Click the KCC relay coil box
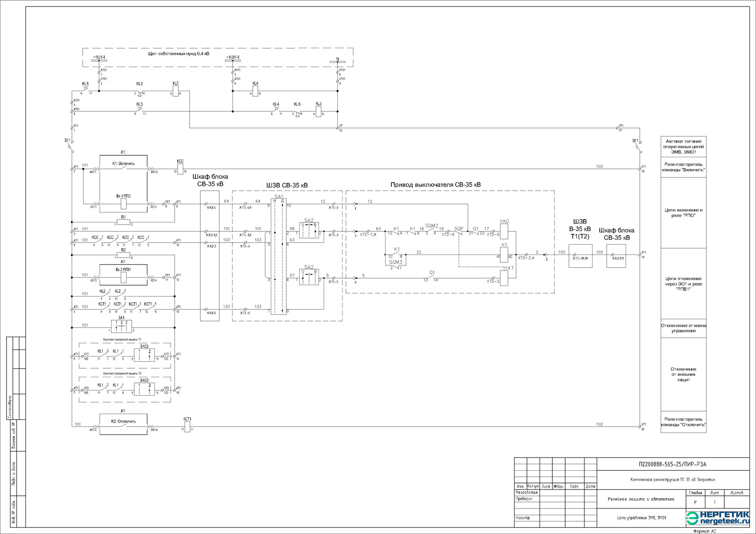The width and height of the screenshot is (756, 534). (180, 169)
